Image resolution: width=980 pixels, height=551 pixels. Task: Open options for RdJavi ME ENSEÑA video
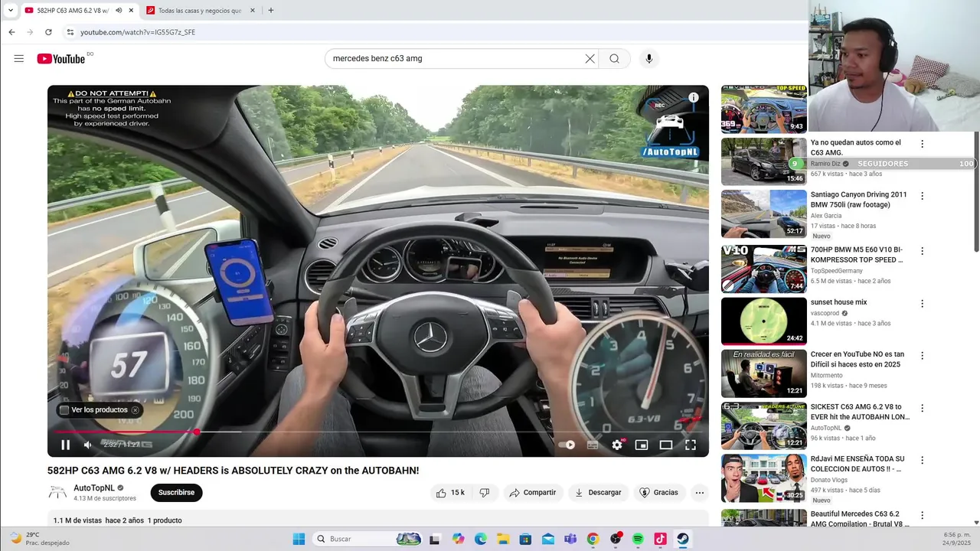922,461
